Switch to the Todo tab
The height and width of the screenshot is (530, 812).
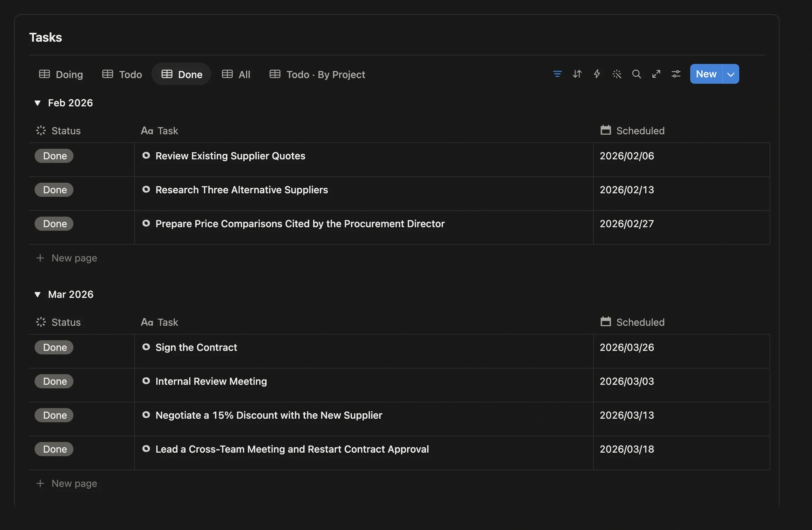pos(122,74)
